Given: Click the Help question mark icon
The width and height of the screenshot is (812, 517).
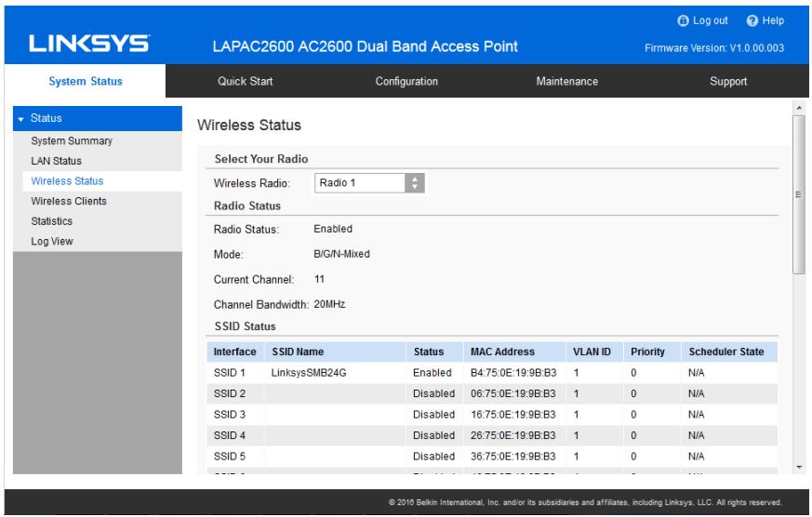Looking at the screenshot, I should [x=752, y=20].
